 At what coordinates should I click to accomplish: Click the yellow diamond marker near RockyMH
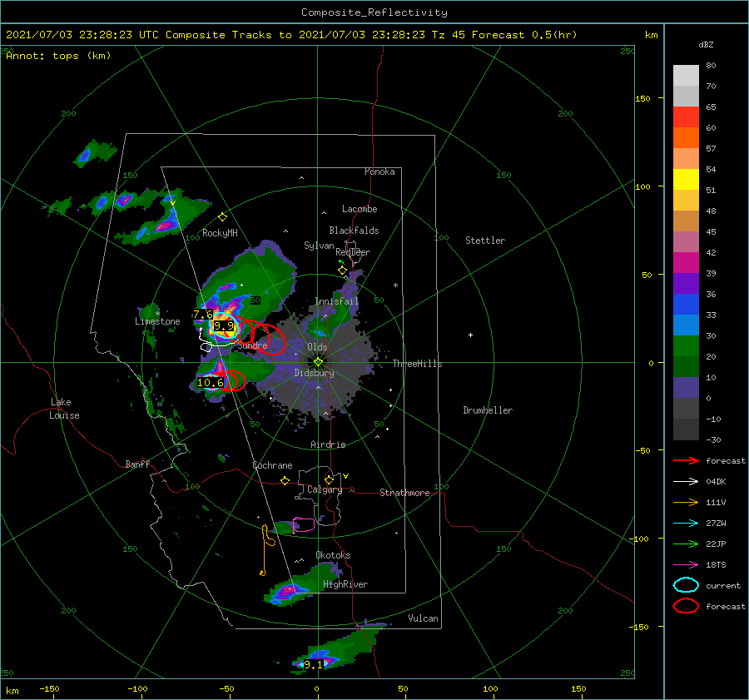click(222, 217)
